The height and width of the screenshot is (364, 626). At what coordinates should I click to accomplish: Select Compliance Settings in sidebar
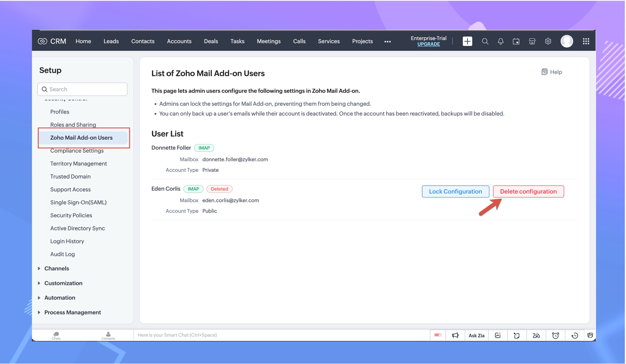77,151
